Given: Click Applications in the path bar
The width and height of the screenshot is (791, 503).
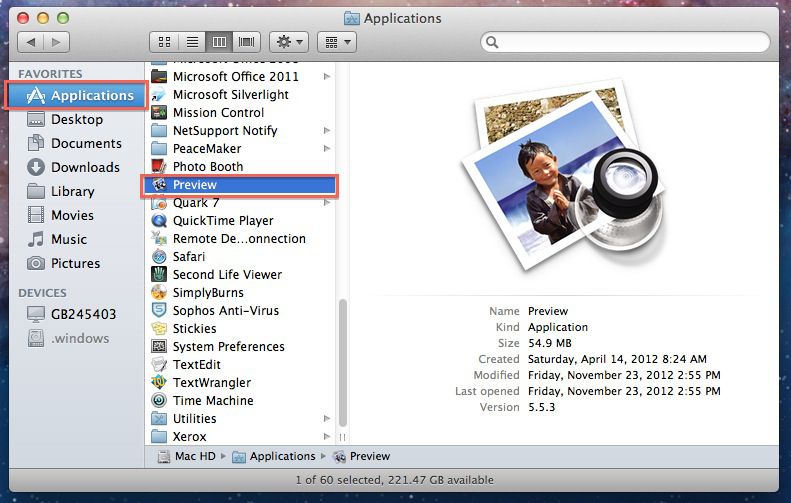Looking at the screenshot, I should [274, 457].
